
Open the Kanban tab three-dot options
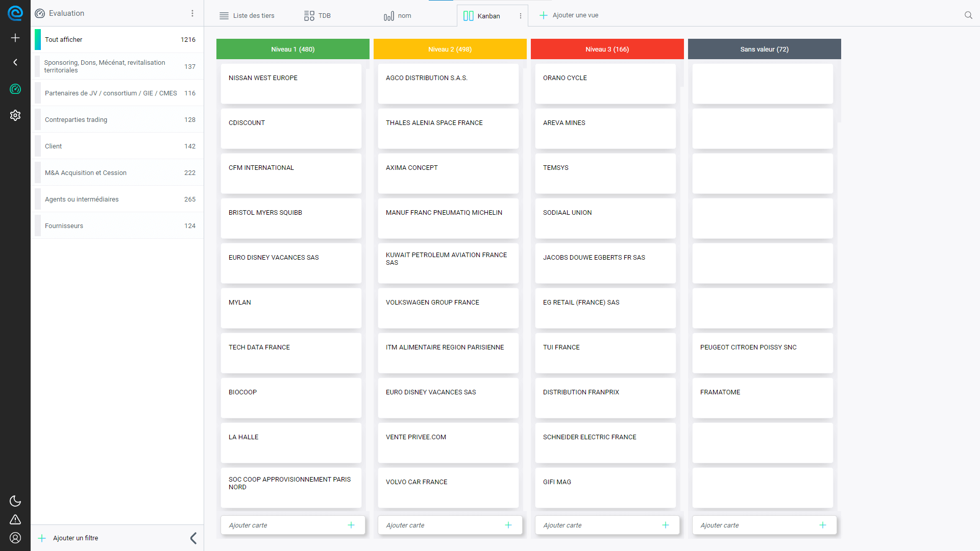pos(521,16)
